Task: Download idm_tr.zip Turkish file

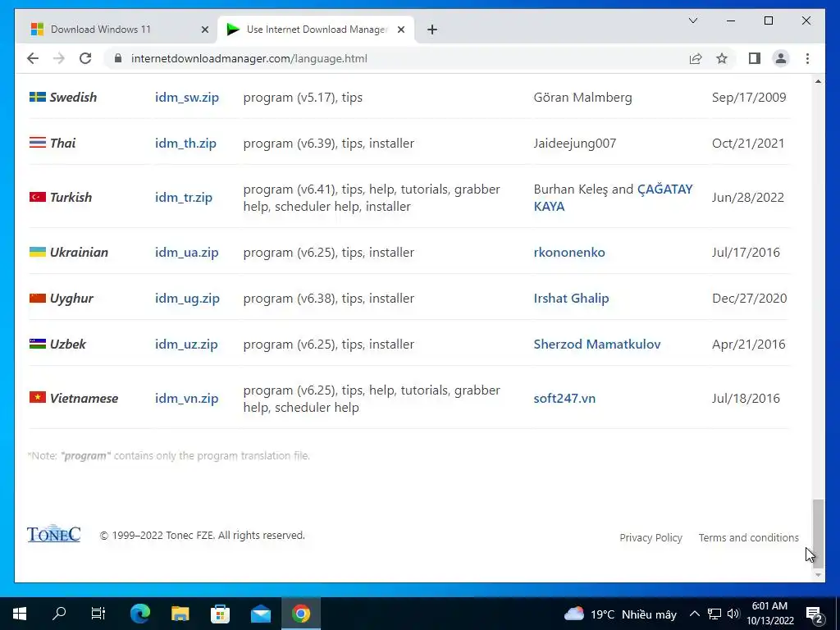Action: [184, 198]
